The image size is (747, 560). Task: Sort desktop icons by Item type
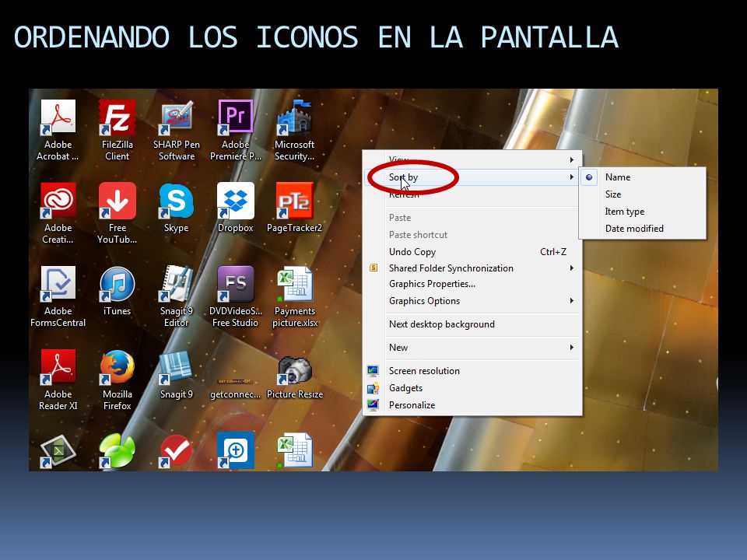click(x=642, y=212)
